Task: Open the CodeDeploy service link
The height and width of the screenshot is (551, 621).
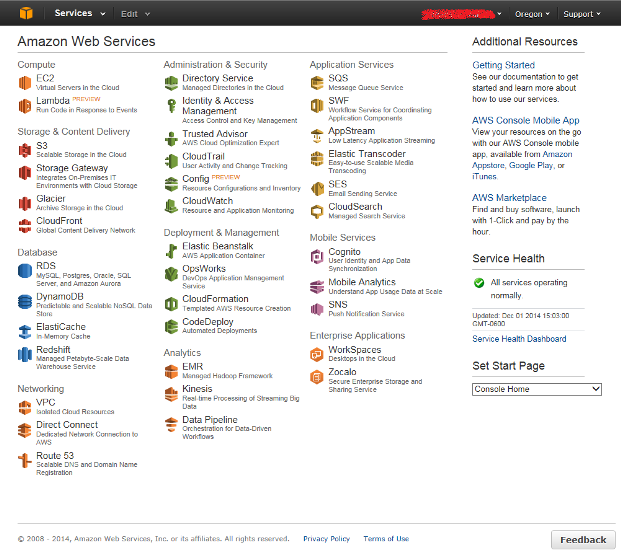Action: [208, 322]
